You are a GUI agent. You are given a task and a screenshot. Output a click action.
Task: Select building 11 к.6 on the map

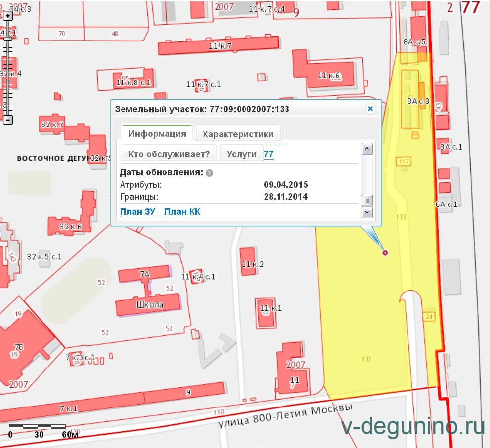coord(328,75)
